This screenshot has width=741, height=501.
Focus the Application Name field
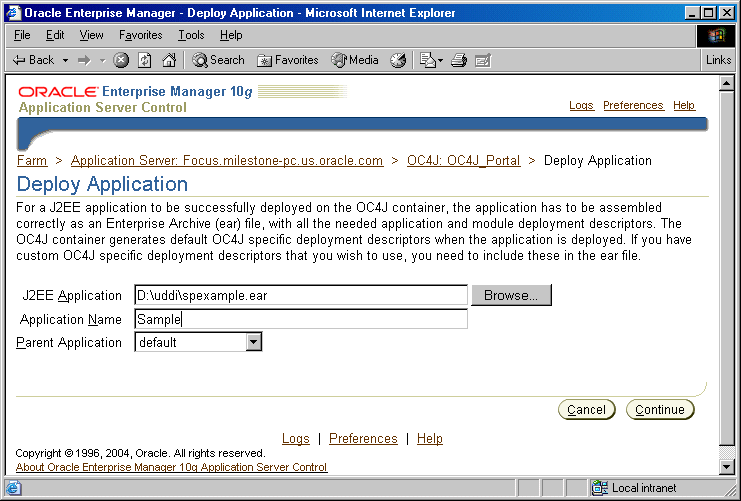click(301, 319)
